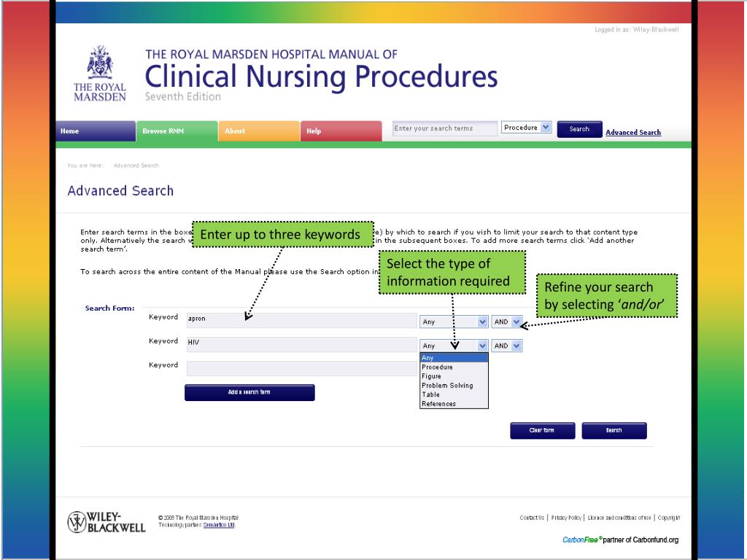Open the Procedure dropdown in header
The height and width of the screenshot is (560, 747).
pos(526,128)
